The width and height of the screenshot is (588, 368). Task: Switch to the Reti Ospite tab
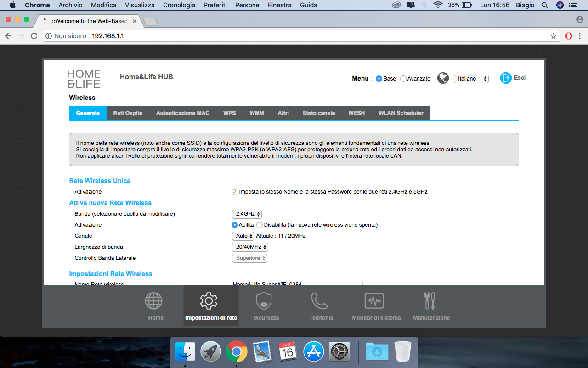[128, 113]
